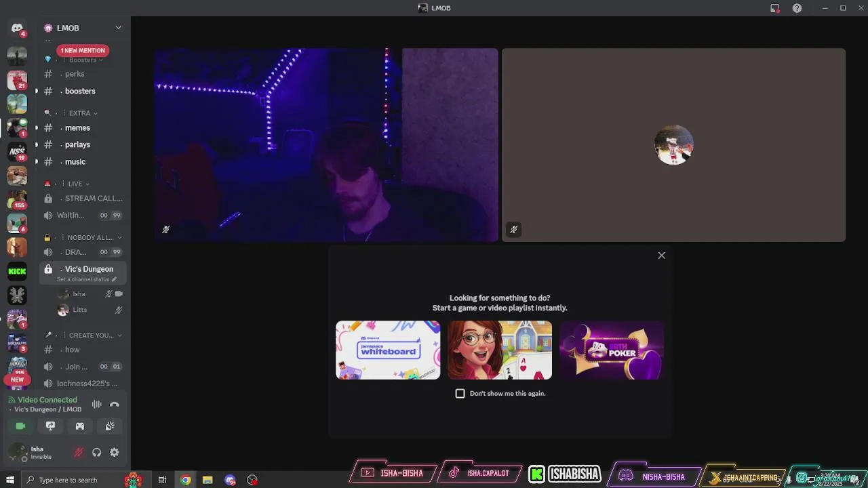Viewport: 868px width, 488px height.
Task: Set a channel status pencil link
Action: click(x=87, y=279)
